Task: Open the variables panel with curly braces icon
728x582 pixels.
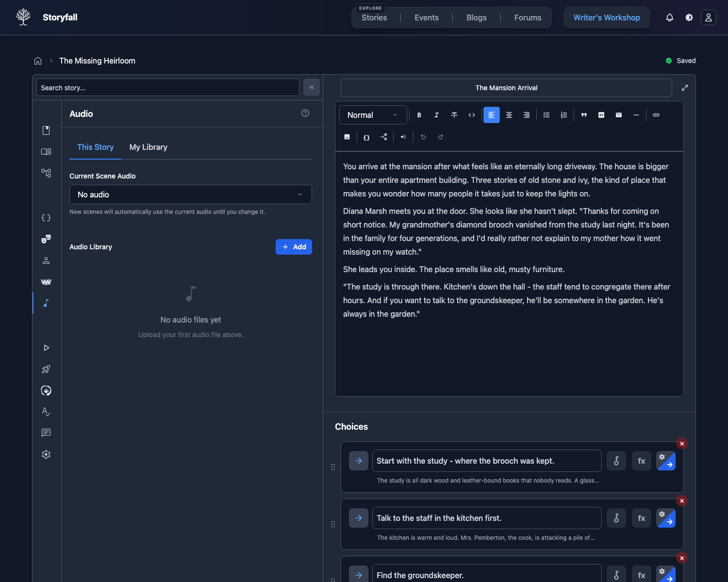Action: [x=46, y=218]
